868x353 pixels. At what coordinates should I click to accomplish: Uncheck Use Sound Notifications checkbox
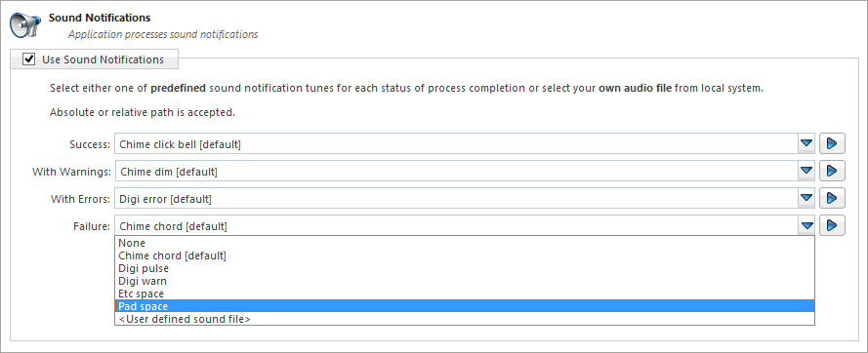28,59
